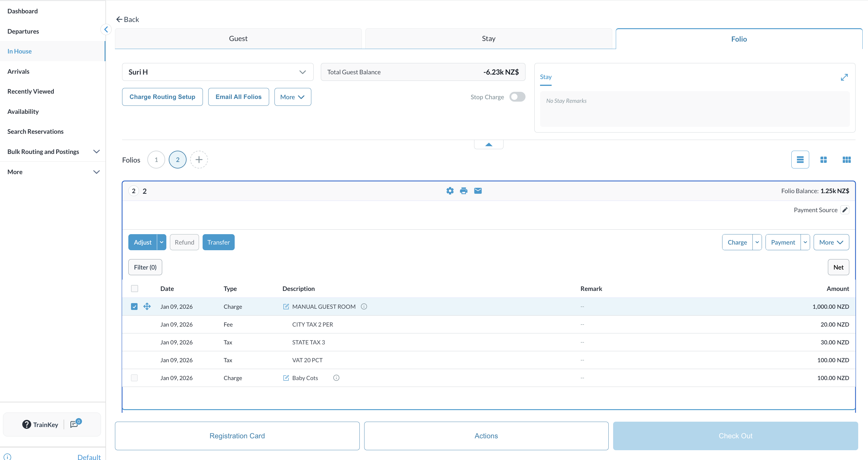Open the Adjust button dropdown arrow
868x460 pixels.
(161, 242)
